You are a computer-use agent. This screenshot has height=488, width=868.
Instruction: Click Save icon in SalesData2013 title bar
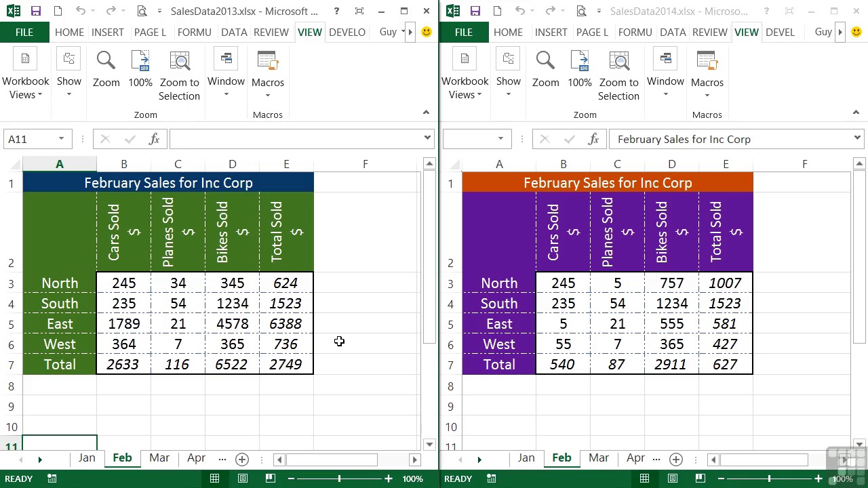pyautogui.click(x=36, y=11)
